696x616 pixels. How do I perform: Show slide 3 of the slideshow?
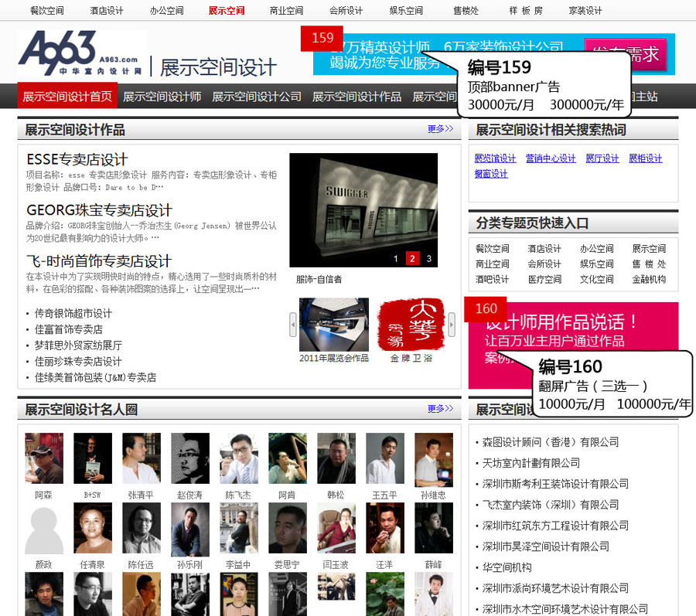[x=428, y=259]
